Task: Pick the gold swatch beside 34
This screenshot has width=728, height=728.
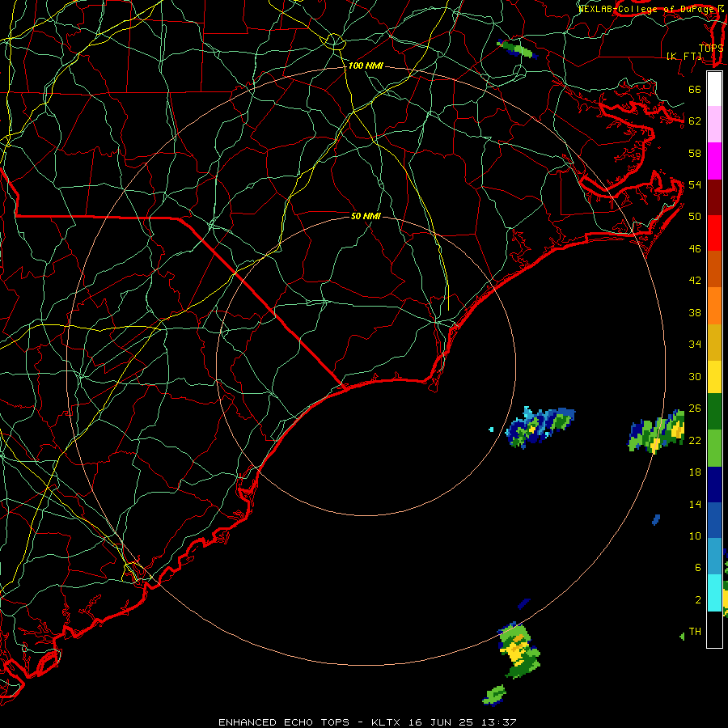Action: [x=714, y=342]
